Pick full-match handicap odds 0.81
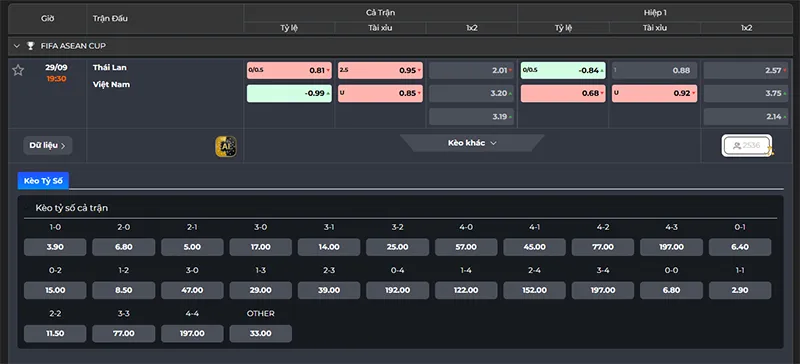The width and height of the screenshot is (800, 364). point(289,70)
